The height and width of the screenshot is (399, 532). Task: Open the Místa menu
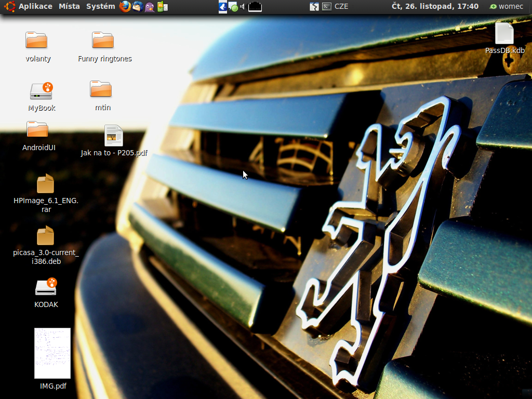(x=69, y=7)
